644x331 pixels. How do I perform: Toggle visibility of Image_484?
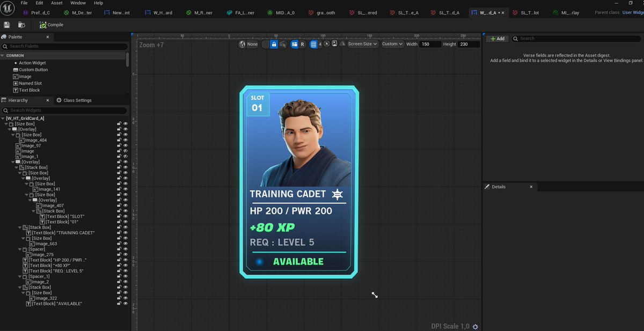[x=126, y=140]
